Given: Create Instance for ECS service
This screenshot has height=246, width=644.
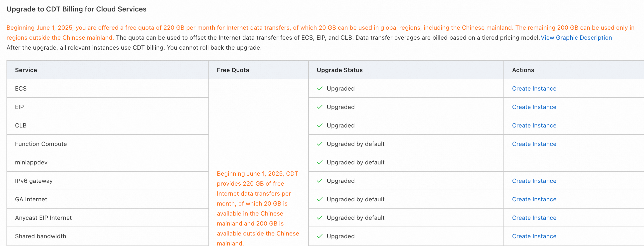Looking at the screenshot, I should pos(534,89).
